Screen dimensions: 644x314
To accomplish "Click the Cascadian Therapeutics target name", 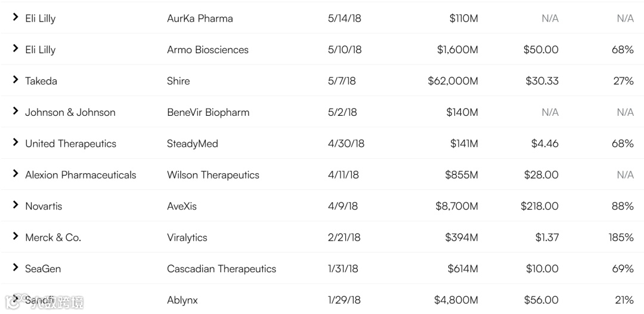I will 221,269.
